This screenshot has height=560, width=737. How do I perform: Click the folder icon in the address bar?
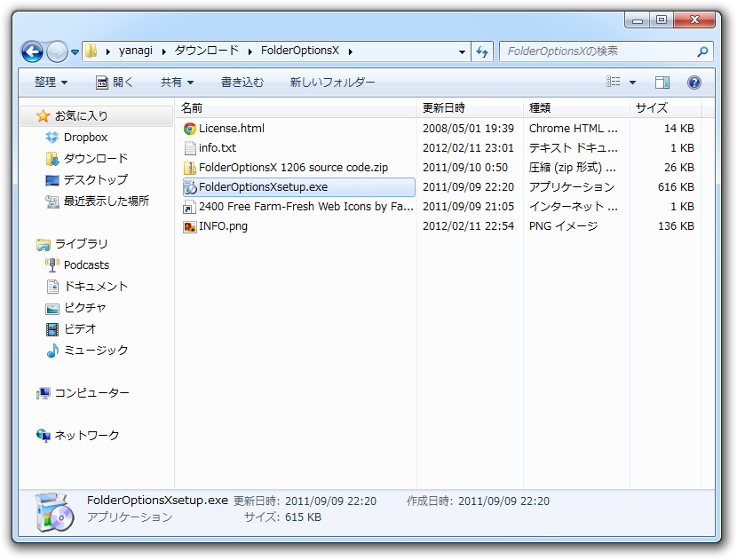(x=91, y=51)
